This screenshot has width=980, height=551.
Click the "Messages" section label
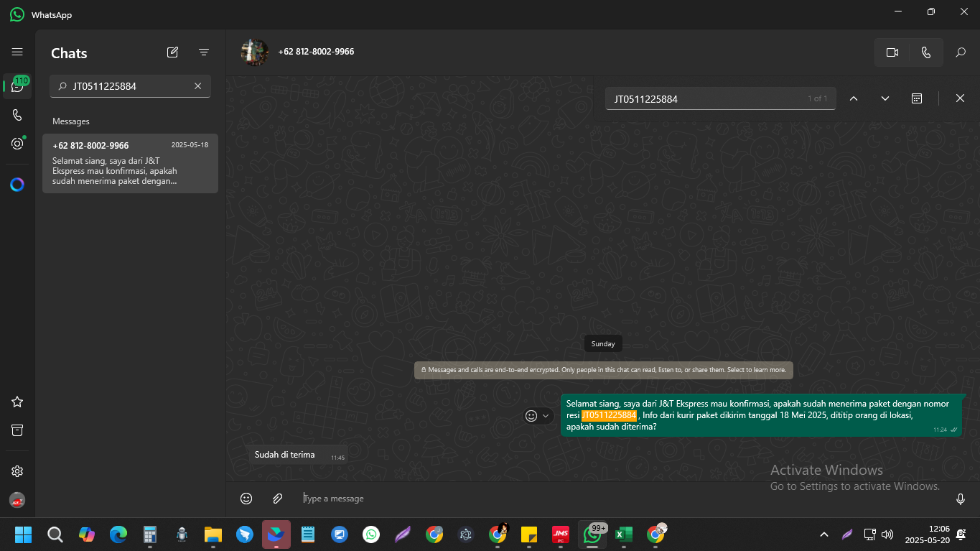(x=71, y=121)
